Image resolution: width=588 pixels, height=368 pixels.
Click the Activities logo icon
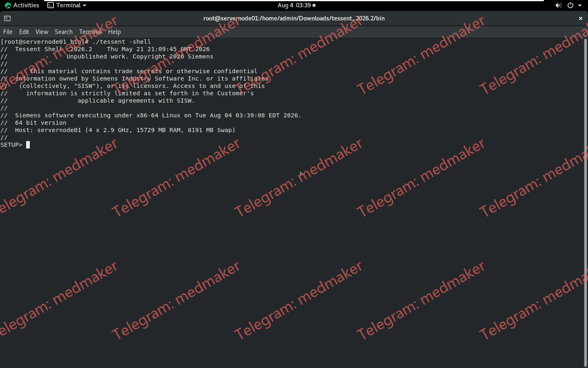coord(8,5)
